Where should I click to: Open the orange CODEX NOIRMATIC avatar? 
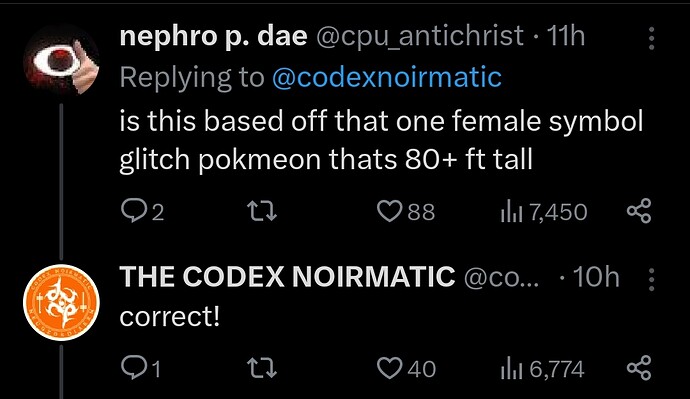pyautogui.click(x=61, y=303)
